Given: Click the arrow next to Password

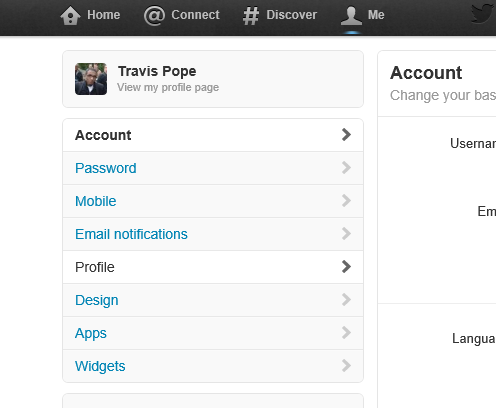Looking at the screenshot, I should [x=346, y=168].
